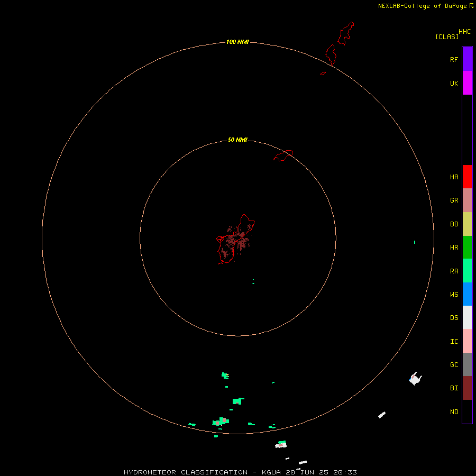Image resolution: width=476 pixels, height=476 pixels.
Task: Click the HR legend label
Action: 454,247
